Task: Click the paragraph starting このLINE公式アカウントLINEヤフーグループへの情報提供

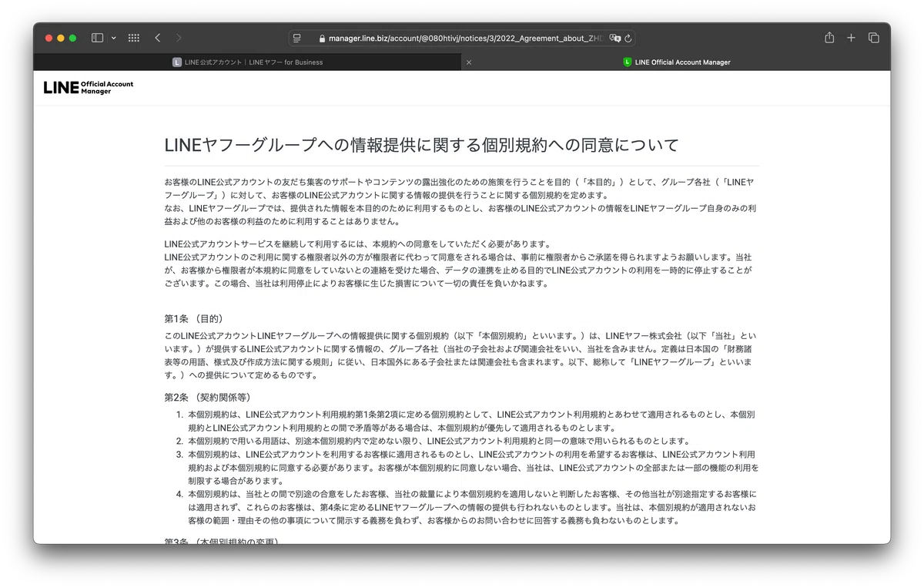Action: tap(460, 356)
